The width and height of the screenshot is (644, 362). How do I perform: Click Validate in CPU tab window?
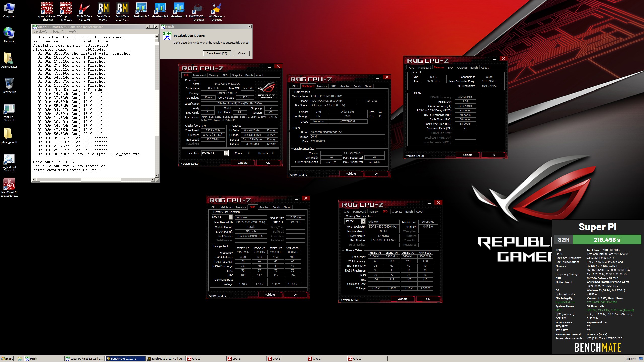(x=243, y=163)
